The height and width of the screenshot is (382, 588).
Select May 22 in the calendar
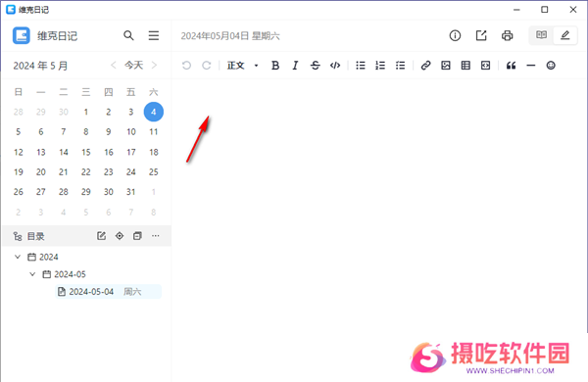pyautogui.click(x=86, y=171)
